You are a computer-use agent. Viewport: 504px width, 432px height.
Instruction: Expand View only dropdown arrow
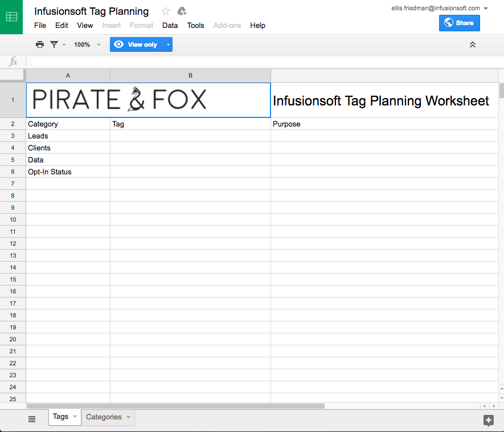click(x=168, y=44)
